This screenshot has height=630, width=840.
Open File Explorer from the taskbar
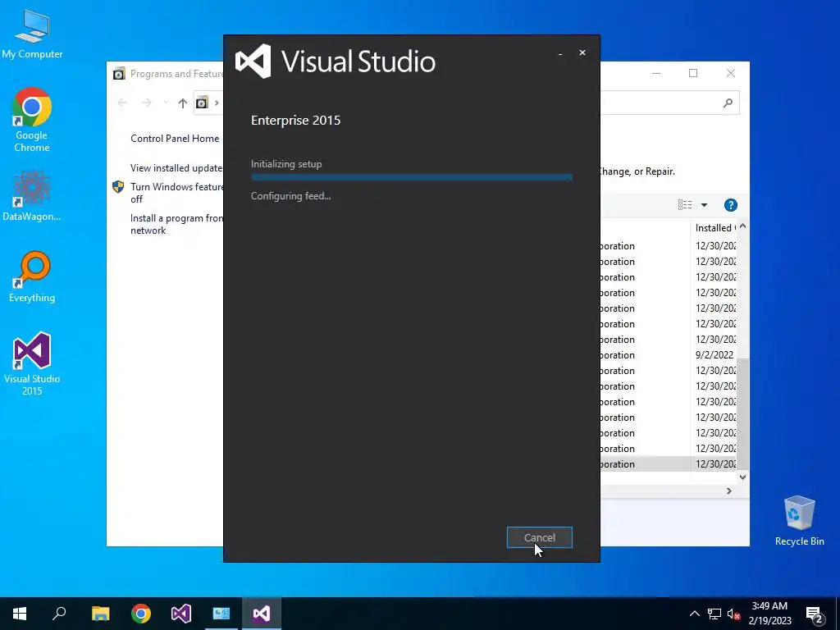tap(100, 614)
